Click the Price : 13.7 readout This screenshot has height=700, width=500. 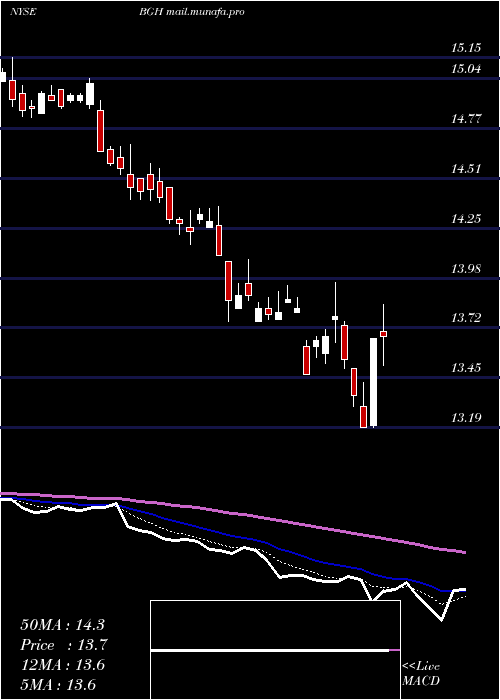(x=64, y=645)
